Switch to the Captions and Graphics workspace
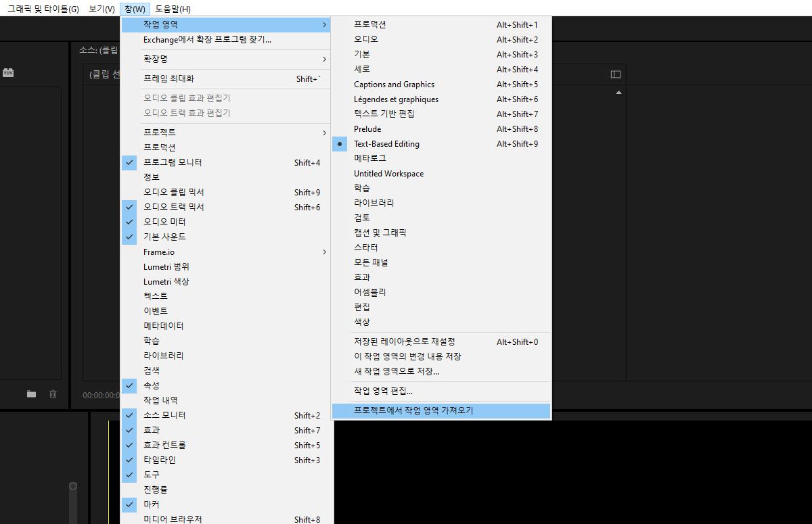This screenshot has height=524, width=812. tap(394, 84)
